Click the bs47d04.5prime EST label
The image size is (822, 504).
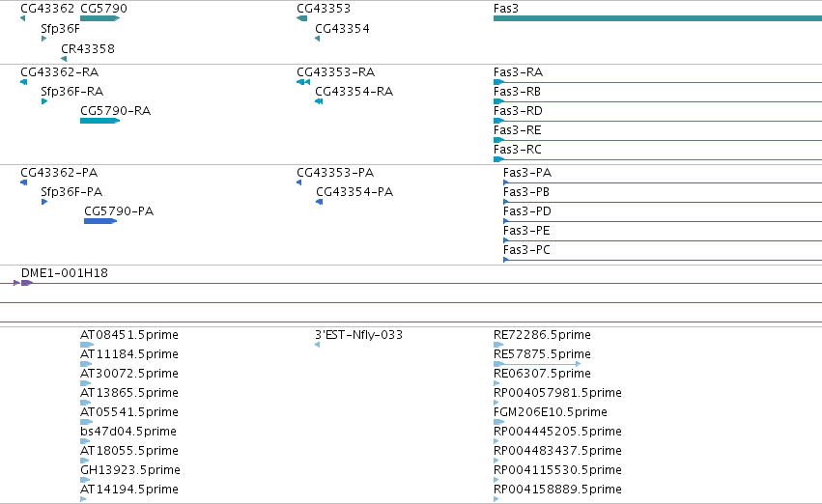(128, 432)
